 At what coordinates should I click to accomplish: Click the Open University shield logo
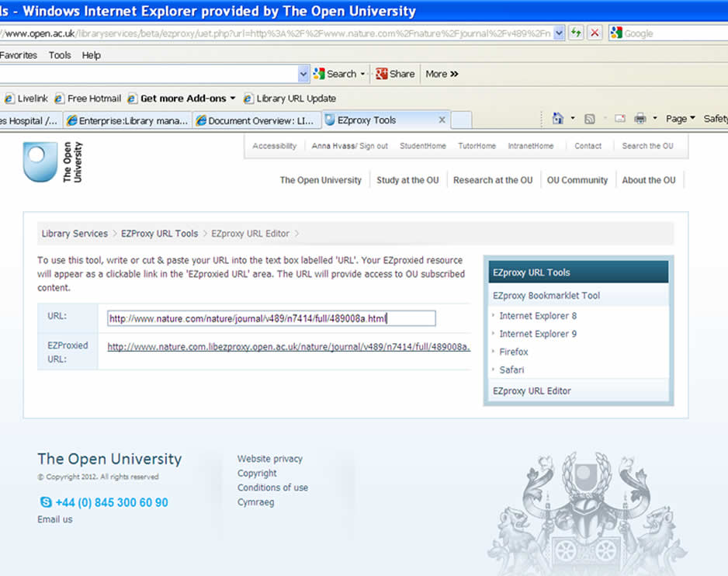[40, 162]
